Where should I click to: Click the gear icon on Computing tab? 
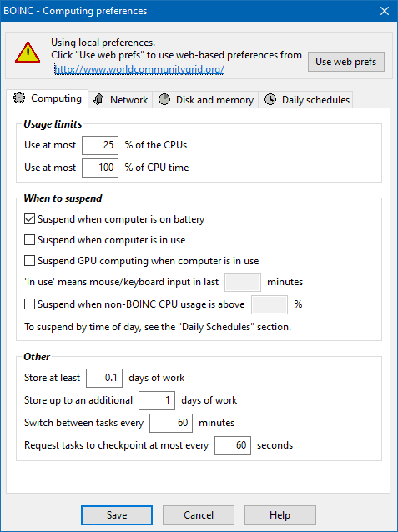pos(19,98)
